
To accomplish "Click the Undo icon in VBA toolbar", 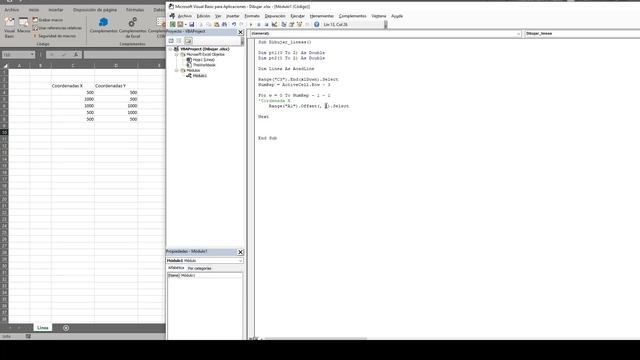I will [x=234, y=24].
